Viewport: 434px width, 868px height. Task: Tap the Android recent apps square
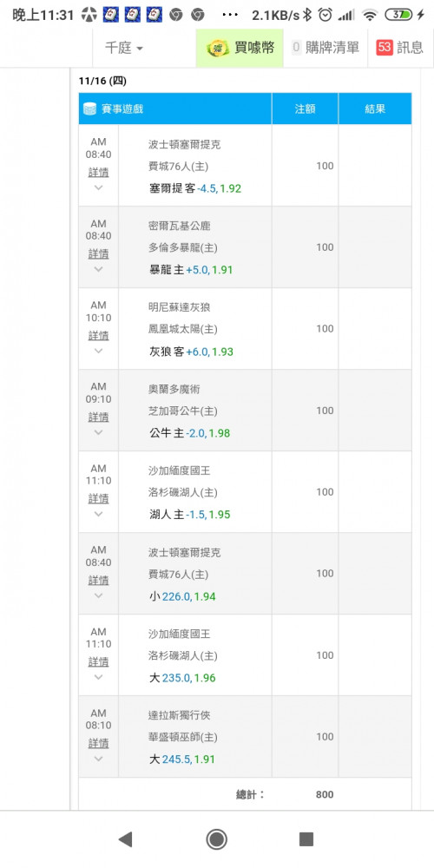[x=306, y=839]
